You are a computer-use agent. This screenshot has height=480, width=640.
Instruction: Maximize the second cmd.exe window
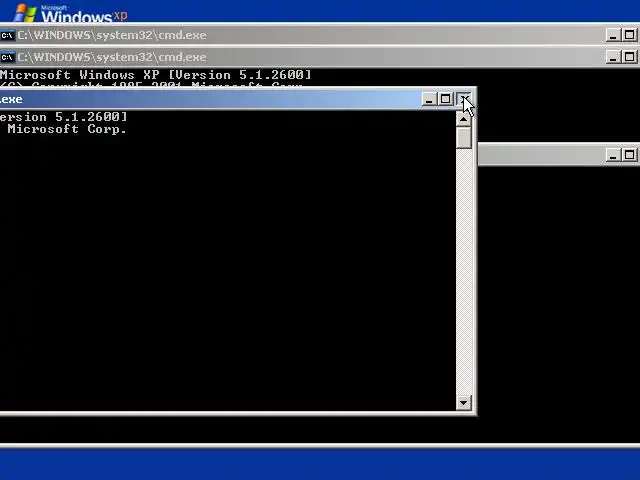click(x=629, y=57)
